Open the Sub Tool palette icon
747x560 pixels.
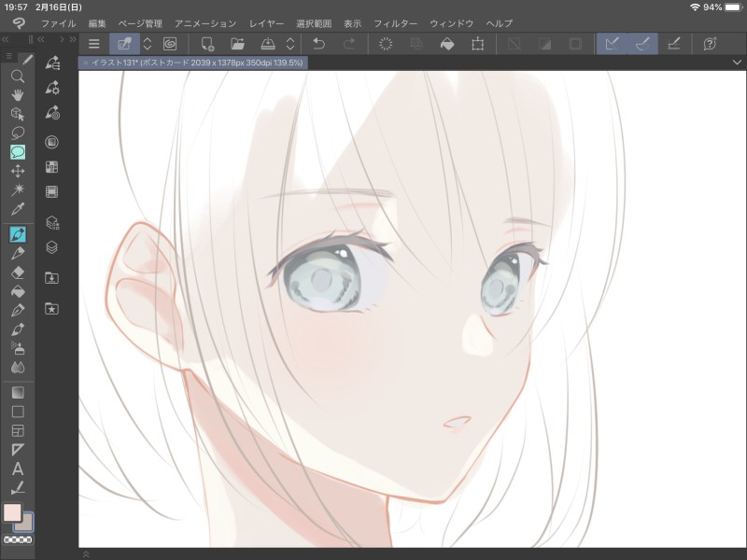click(x=52, y=63)
